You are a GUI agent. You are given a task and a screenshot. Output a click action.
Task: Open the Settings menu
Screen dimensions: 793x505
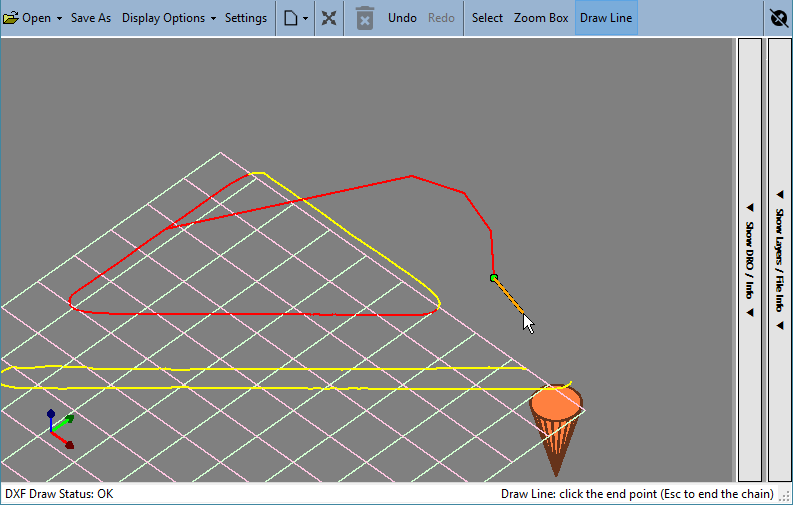[x=246, y=18]
